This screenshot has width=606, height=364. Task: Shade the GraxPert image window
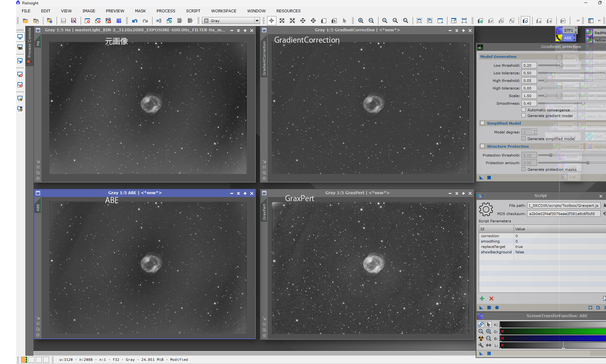(457, 193)
